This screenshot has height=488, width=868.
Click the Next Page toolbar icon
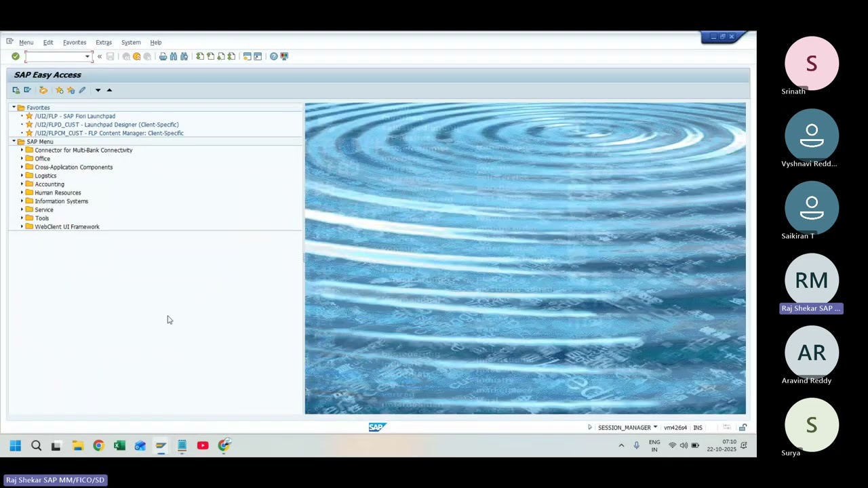pos(221,56)
